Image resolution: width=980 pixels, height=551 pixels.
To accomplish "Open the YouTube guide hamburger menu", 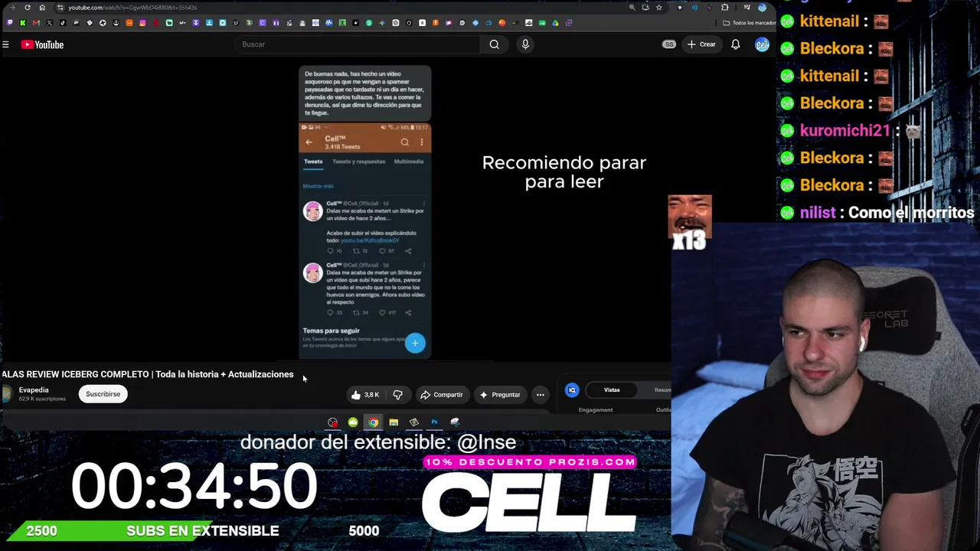I will point(5,44).
